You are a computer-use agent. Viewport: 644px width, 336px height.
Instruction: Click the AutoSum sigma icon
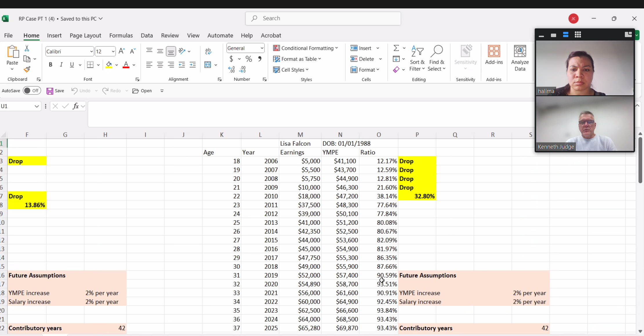click(x=396, y=48)
